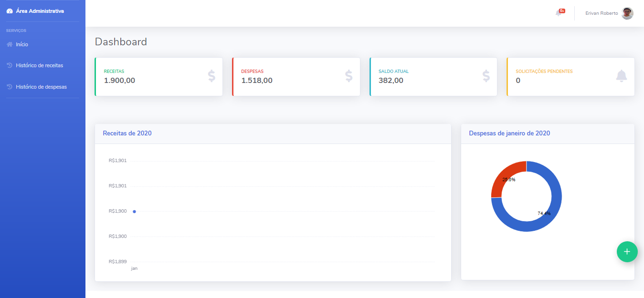This screenshot has width=644, height=298.
Task: Open Histórico de receitas from the sidebar
Action: click(41, 65)
